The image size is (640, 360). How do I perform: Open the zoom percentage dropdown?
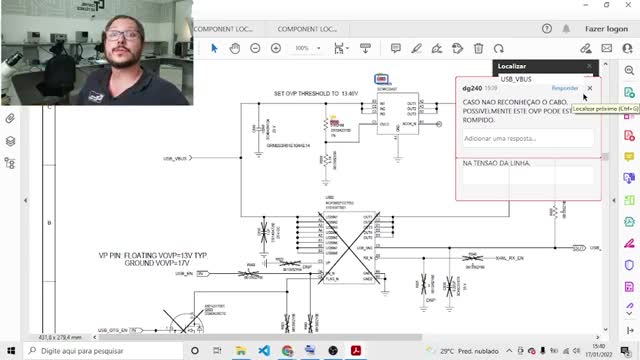point(319,48)
